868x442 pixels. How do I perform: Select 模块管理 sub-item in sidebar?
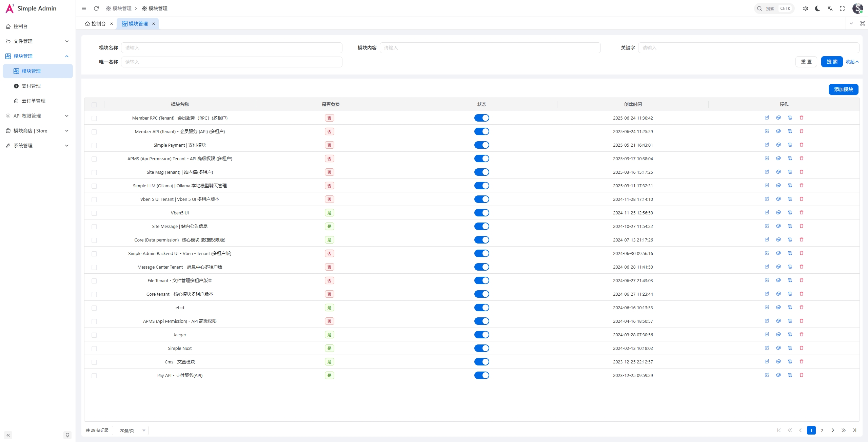point(38,71)
